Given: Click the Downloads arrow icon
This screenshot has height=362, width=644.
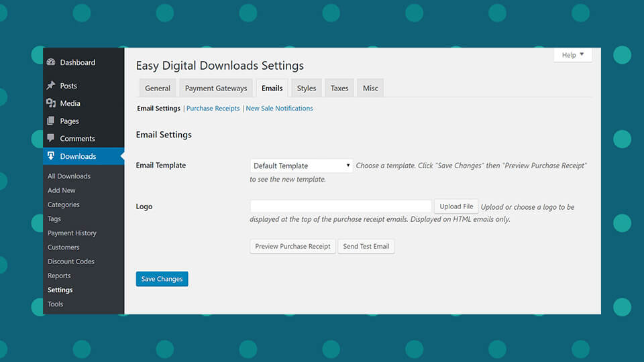Looking at the screenshot, I should (51, 156).
